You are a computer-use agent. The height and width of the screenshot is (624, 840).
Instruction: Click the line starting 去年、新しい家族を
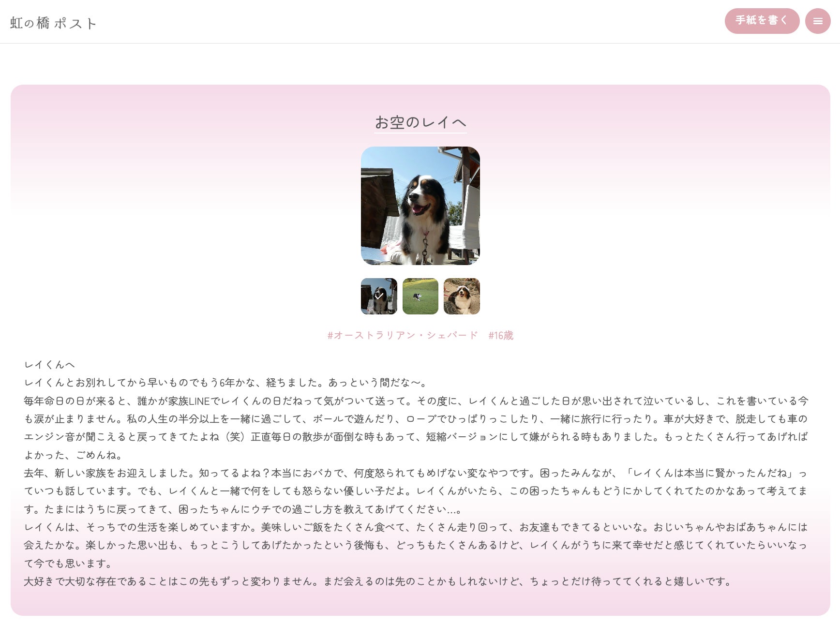[x=415, y=473]
